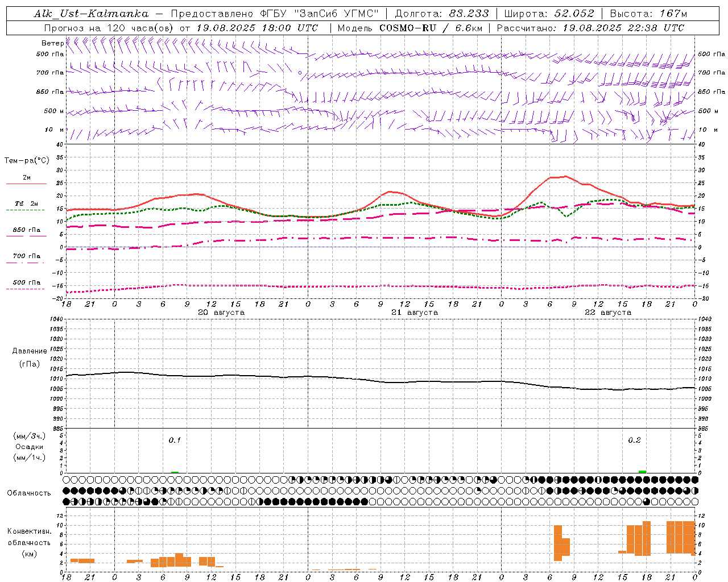This screenshot has width=728, height=582.
Task: Click the 'Рассчитано: 19.08.2025 22:38 UTC' timestamp
Action: click(x=590, y=28)
